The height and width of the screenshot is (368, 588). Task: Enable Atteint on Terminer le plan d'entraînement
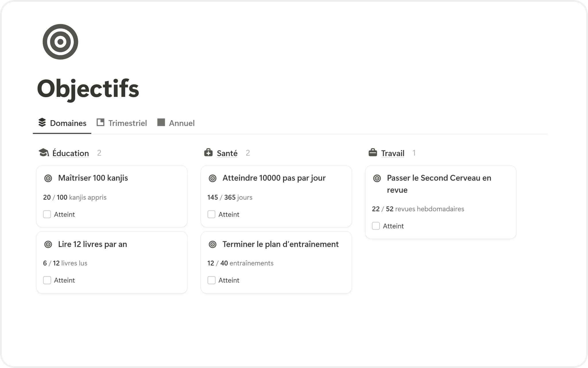pyautogui.click(x=211, y=280)
